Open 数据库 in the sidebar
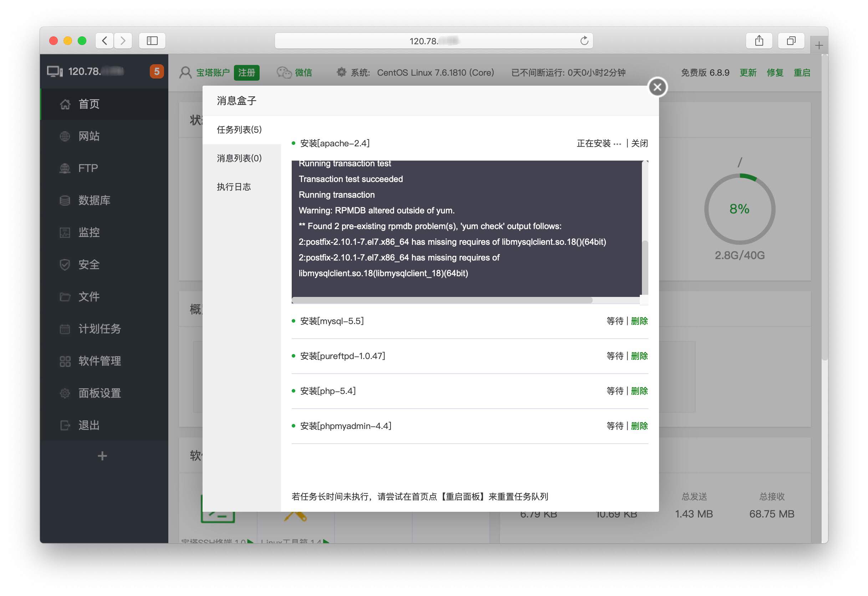The height and width of the screenshot is (596, 868). coord(94,200)
